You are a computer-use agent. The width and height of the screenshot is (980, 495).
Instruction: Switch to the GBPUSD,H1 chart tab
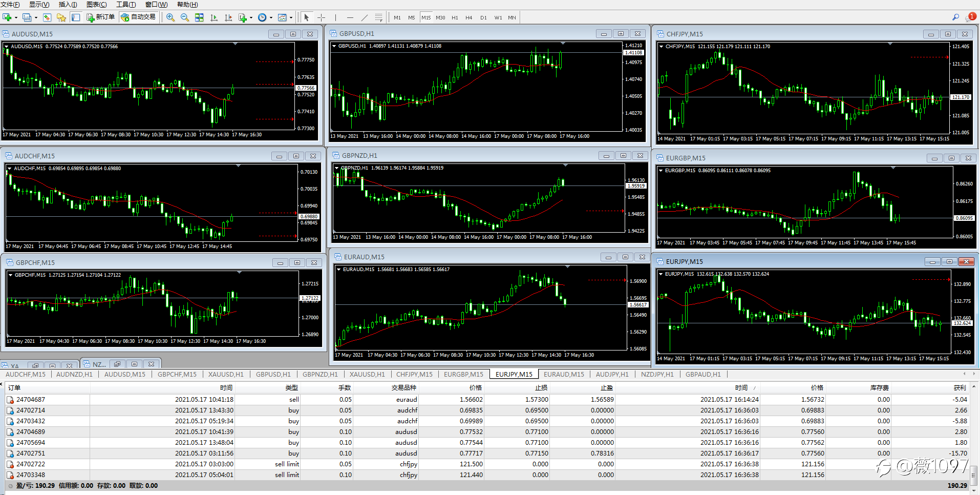[273, 375]
